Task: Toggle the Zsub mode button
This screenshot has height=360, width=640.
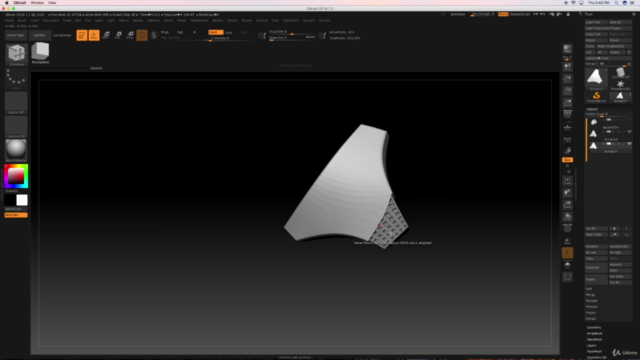Action: [x=229, y=32]
